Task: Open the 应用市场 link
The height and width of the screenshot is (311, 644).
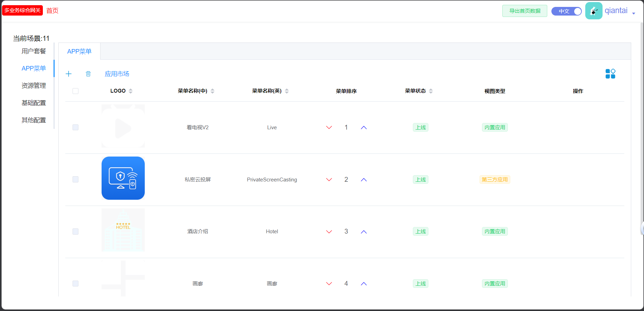Action: (117, 74)
